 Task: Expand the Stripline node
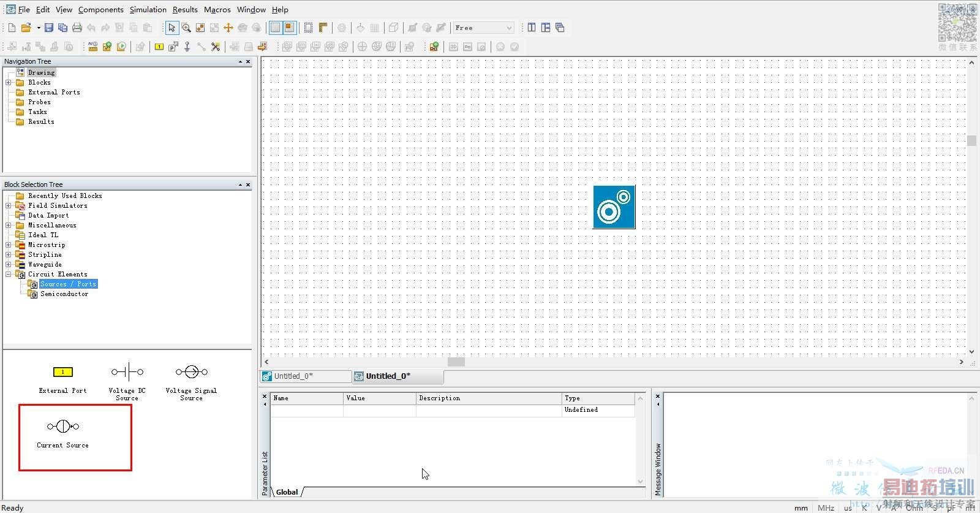pos(9,254)
